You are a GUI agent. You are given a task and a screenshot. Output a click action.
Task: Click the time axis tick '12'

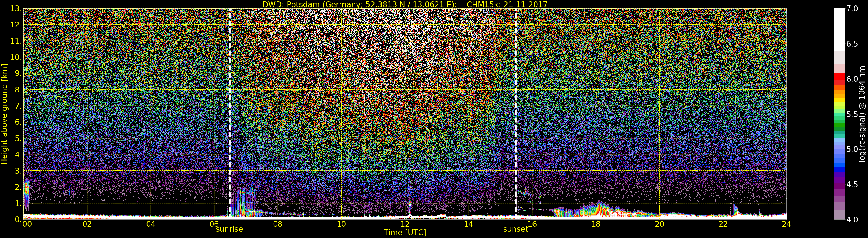pos(405,224)
